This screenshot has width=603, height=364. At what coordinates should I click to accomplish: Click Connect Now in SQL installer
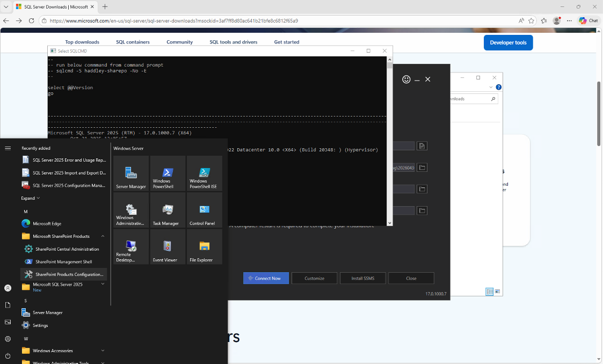[x=266, y=278]
